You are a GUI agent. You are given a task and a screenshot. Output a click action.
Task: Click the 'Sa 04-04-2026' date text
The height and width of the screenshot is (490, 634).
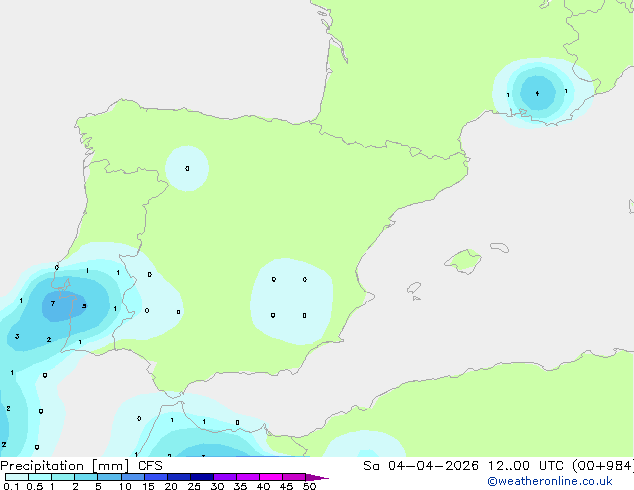click(x=421, y=466)
